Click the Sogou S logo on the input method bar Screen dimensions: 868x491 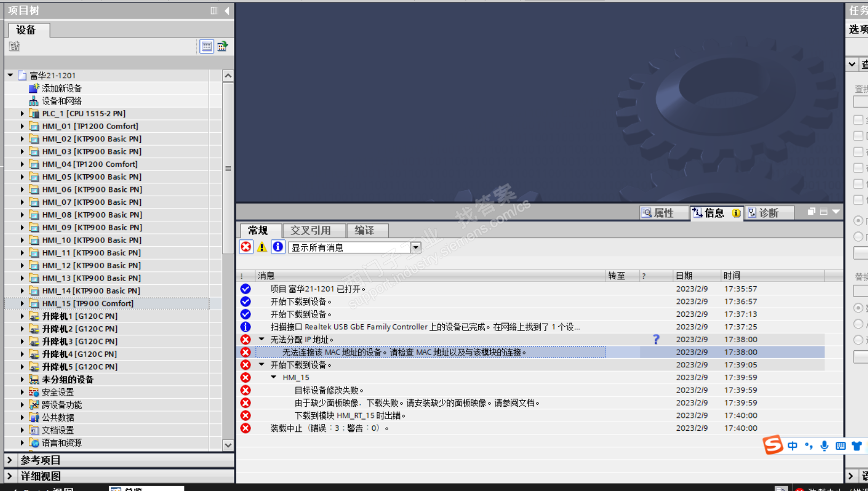pos(773,445)
